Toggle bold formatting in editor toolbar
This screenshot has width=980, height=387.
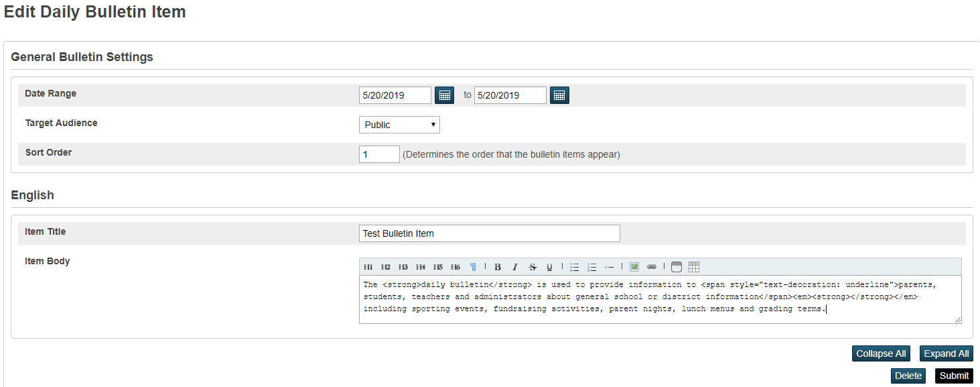498,267
